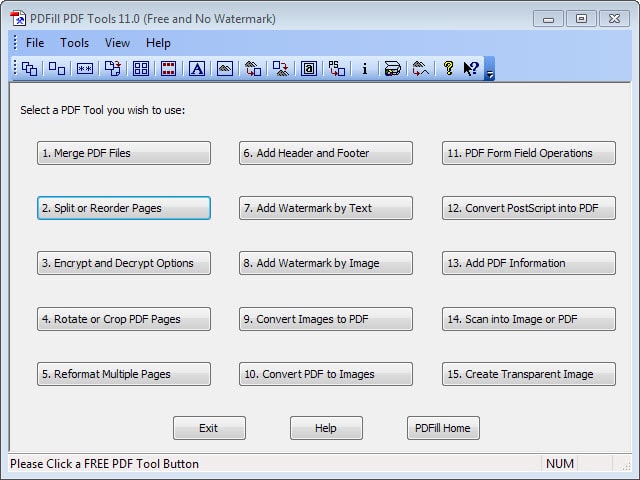This screenshot has height=480, width=640.
Task: Click the yellow question mark Help icon
Action: pos(448,68)
